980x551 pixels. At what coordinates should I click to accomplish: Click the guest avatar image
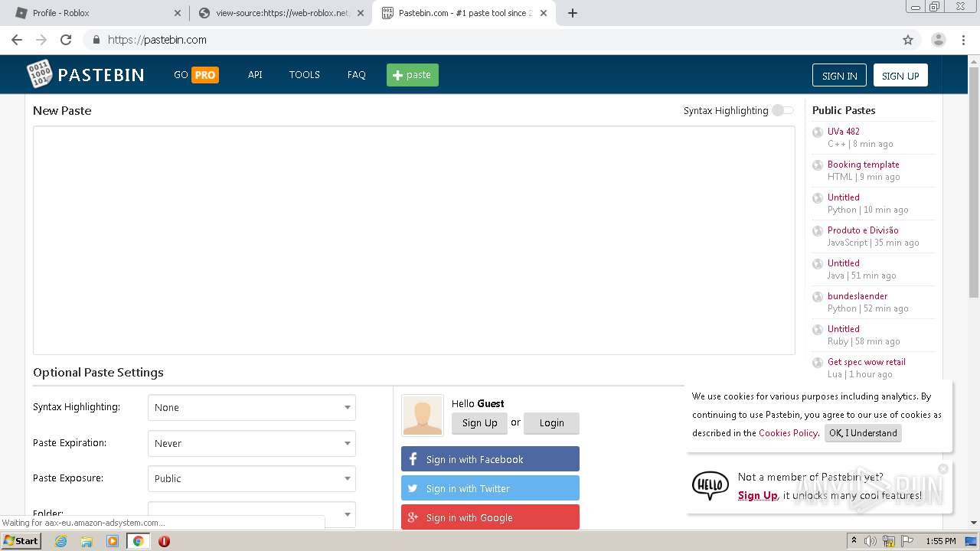tap(423, 415)
